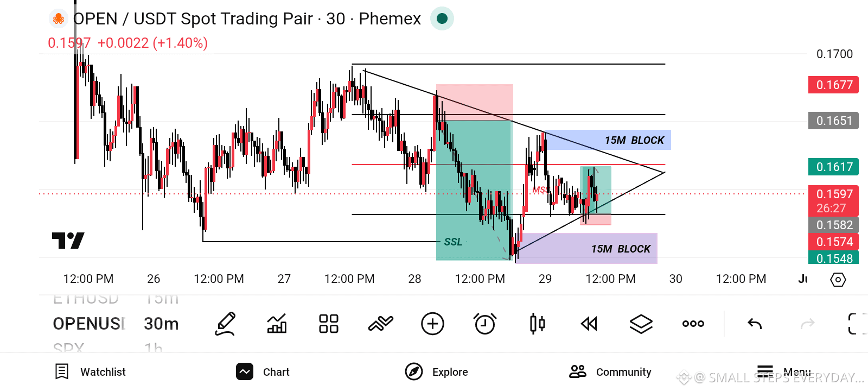Open the layout grid icon
Image resolution: width=868 pixels, height=391 pixels.
coord(329,324)
